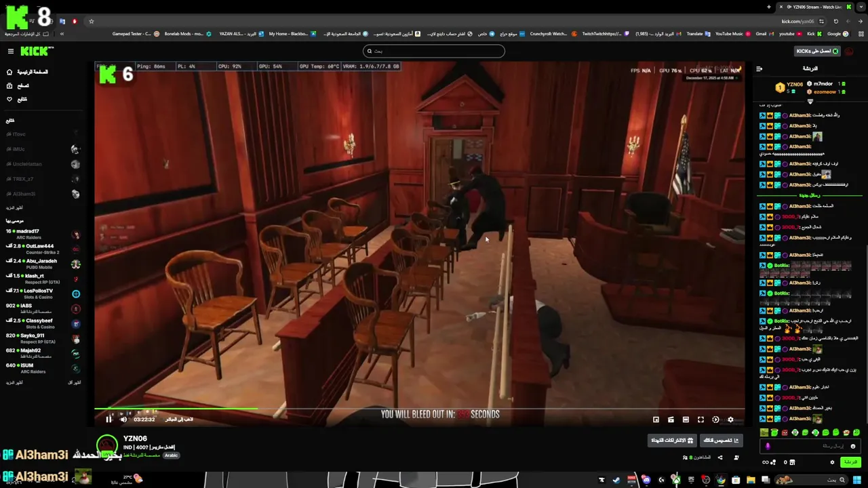Open video player settings gear
The width and height of the screenshot is (868, 488).
pos(730,420)
